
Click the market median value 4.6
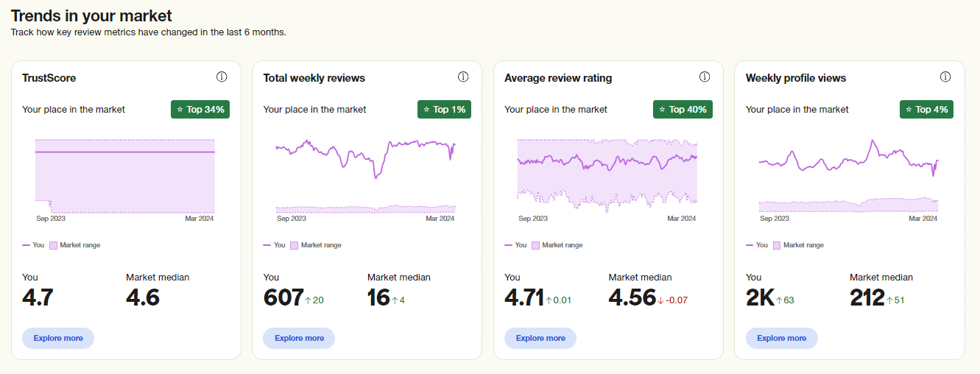tap(143, 297)
